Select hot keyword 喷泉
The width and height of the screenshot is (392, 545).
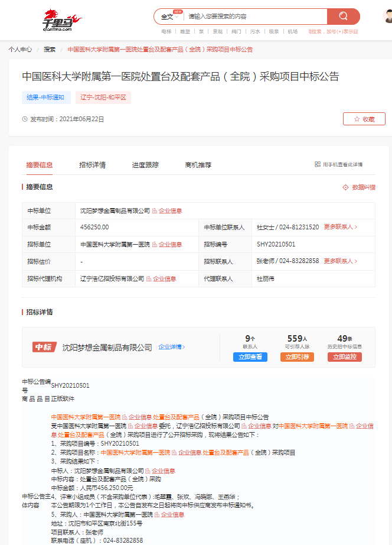[x=274, y=31]
